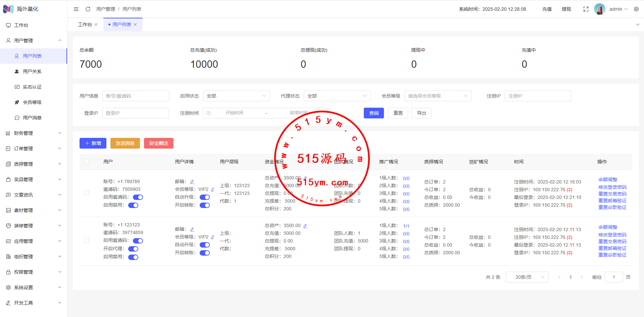Edit VIP2 member level for second user

(212, 237)
